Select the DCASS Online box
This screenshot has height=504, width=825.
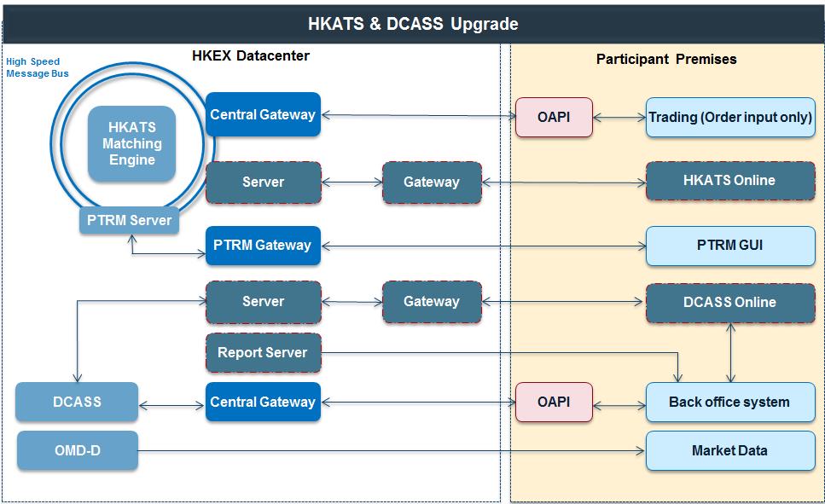(x=730, y=302)
